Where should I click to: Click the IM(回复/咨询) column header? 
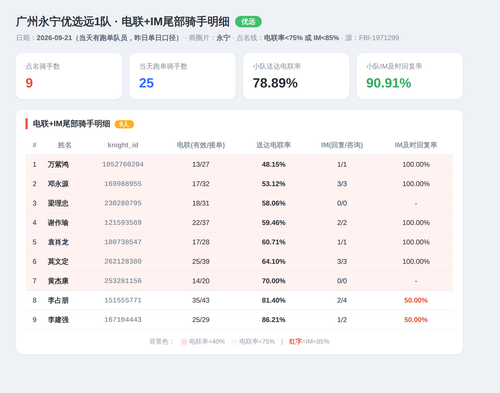click(x=342, y=145)
